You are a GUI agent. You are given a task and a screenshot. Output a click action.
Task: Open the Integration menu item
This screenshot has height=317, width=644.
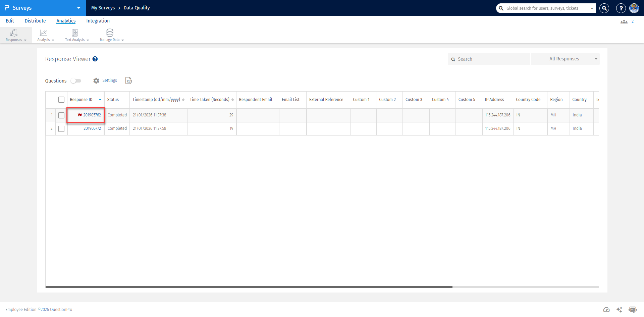[98, 21]
